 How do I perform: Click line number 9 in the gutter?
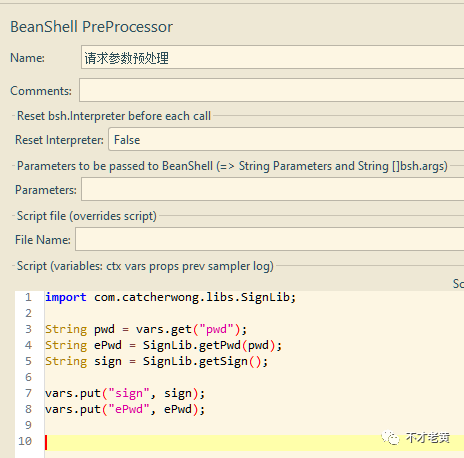28,425
